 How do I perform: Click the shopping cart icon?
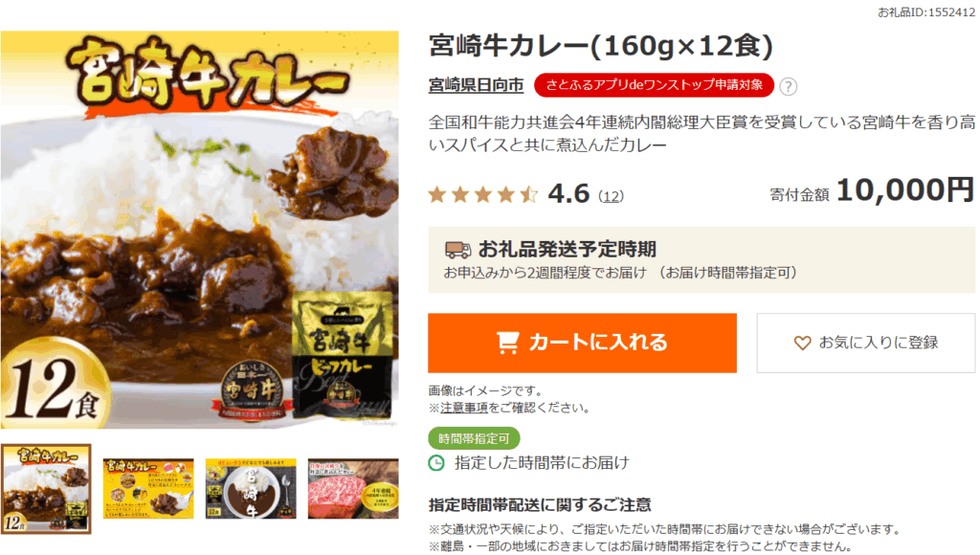pyautogui.click(x=507, y=343)
